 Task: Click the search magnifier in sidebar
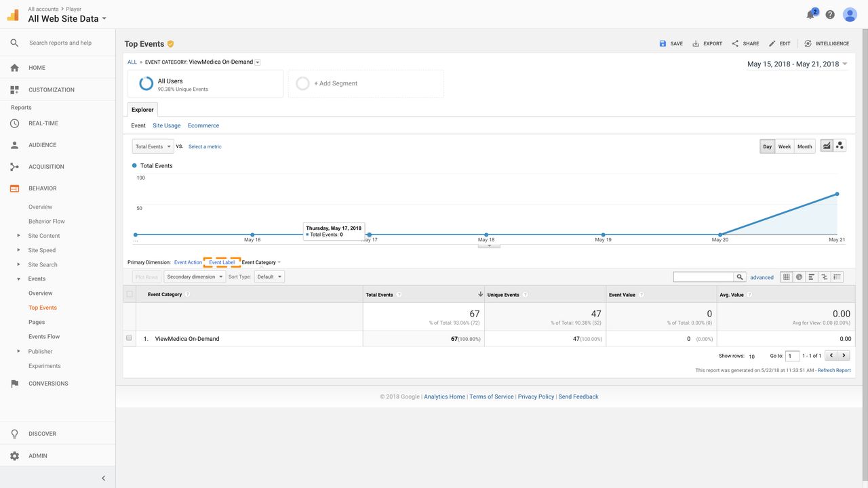[14, 43]
